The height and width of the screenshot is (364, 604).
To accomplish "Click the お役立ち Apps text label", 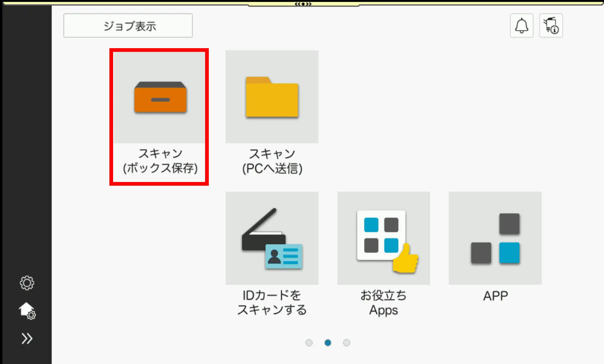I will 383,302.
